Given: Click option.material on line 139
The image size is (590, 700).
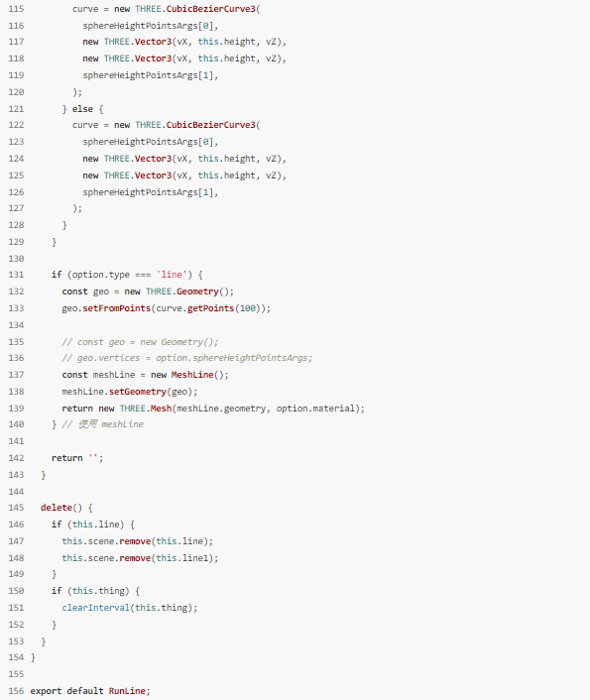Looking at the screenshot, I should (318, 408).
